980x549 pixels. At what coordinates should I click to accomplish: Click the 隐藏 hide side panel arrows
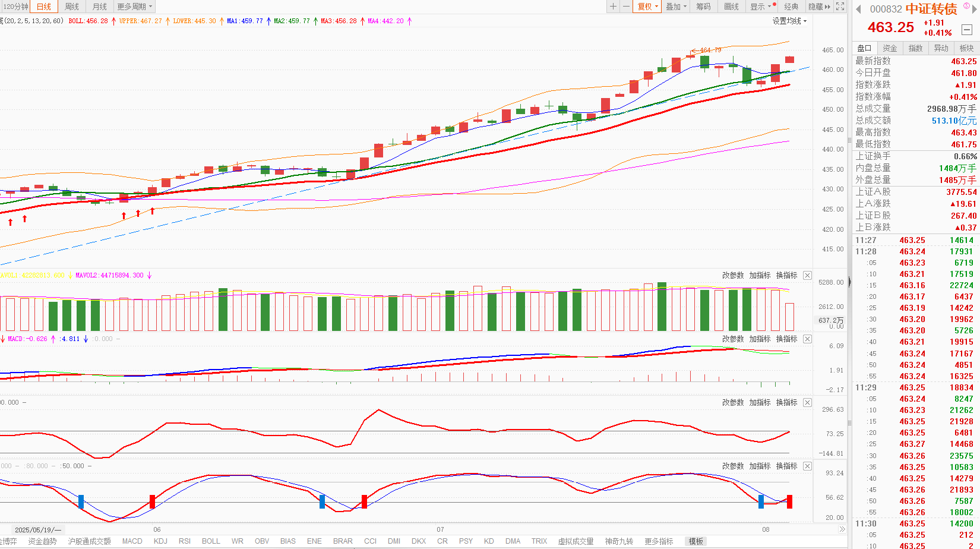pos(819,7)
